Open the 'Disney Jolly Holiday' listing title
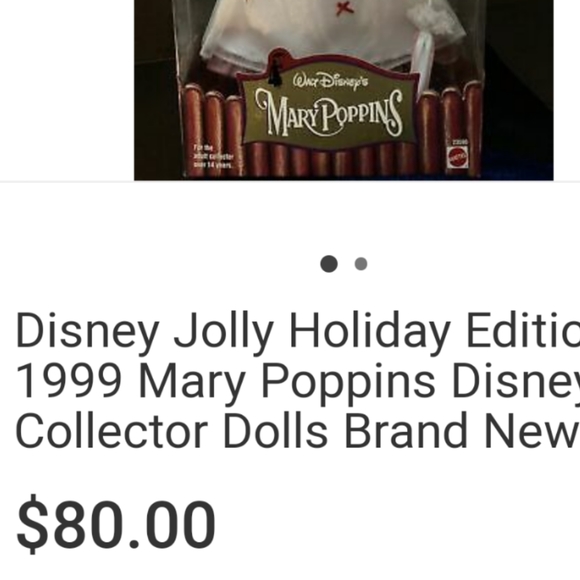This screenshot has height=580, width=580. [x=297, y=380]
